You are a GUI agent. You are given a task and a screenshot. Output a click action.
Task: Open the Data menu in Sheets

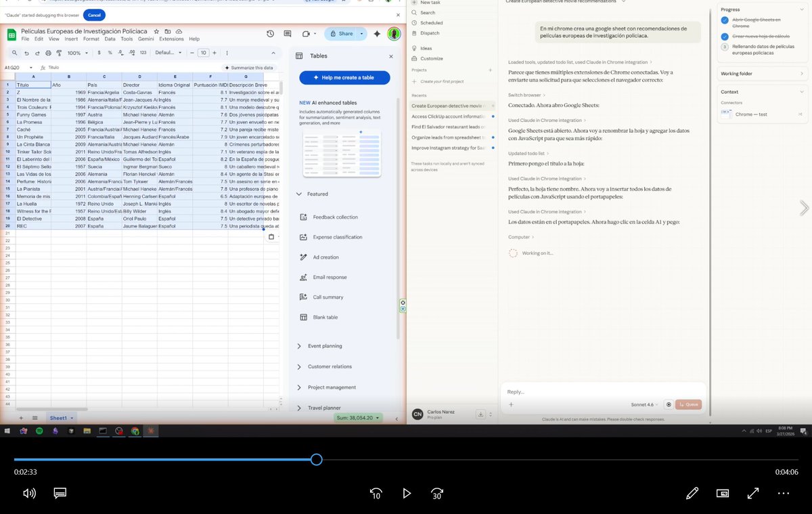110,39
